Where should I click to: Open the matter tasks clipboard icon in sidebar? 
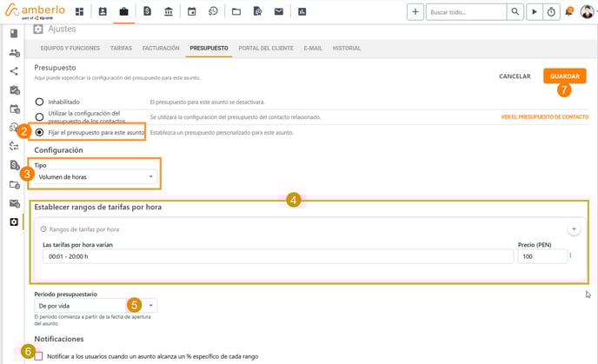(x=15, y=90)
